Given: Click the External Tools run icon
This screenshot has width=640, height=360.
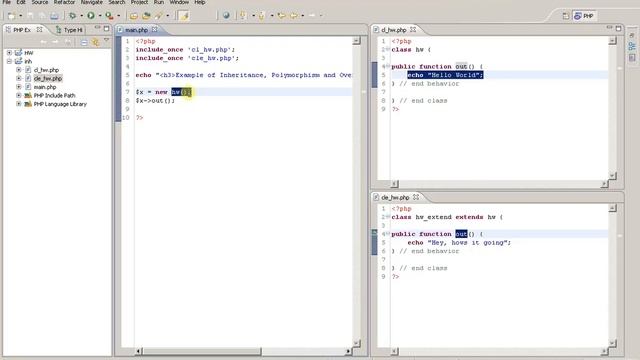Looking at the screenshot, I should coord(109,16).
